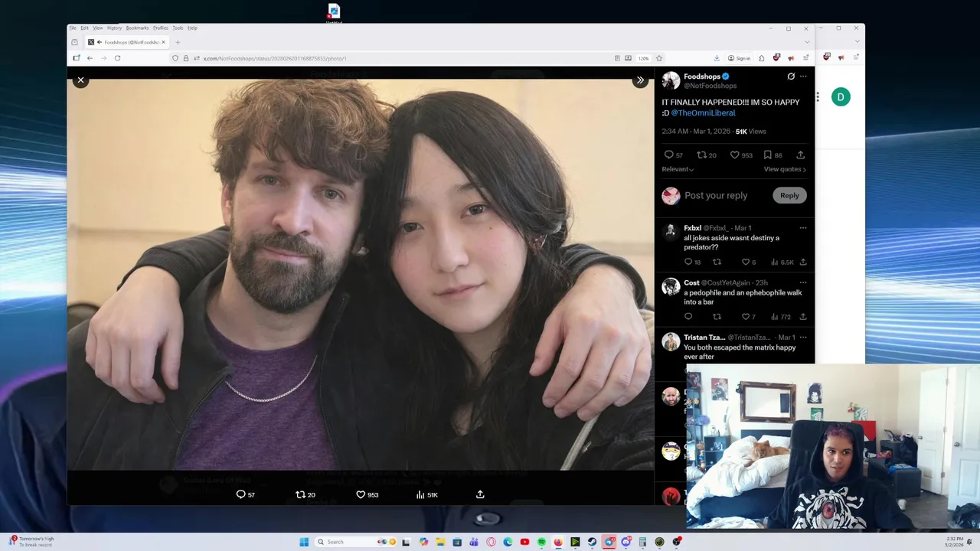Collapse the sidebar with the double-chevron icon
Viewport: 980px width, 551px height.
click(x=640, y=80)
